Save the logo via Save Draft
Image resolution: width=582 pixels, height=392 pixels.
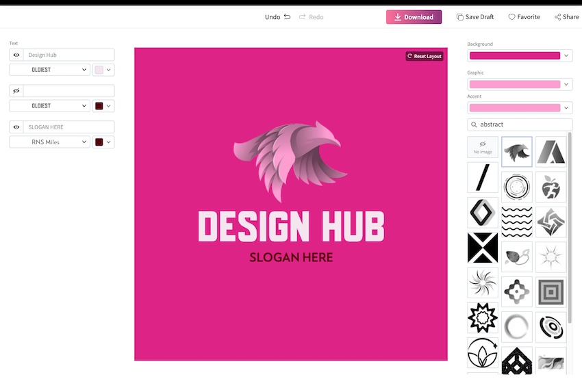475,17
